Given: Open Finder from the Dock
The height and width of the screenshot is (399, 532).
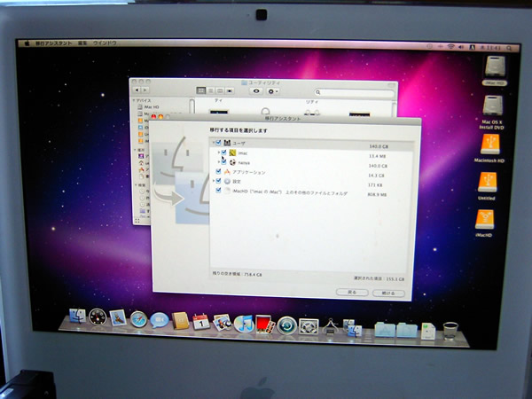Looking at the screenshot, I should click(x=77, y=317).
